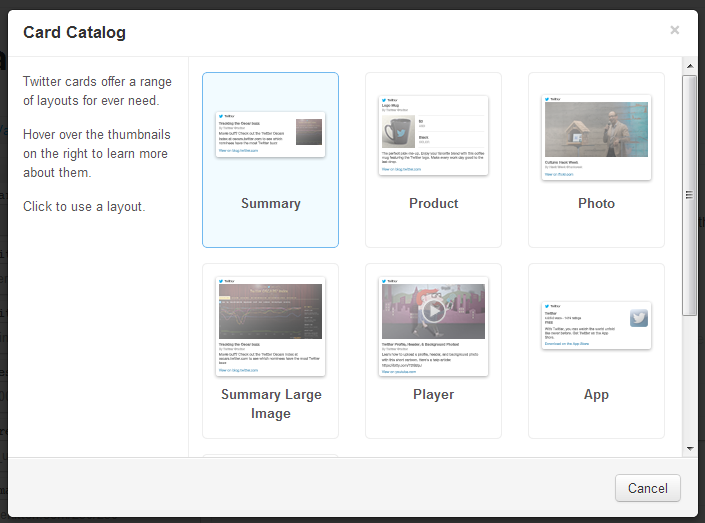The height and width of the screenshot is (523, 705).
Task: Click the vertical scrollbar thumb
Action: click(689, 196)
